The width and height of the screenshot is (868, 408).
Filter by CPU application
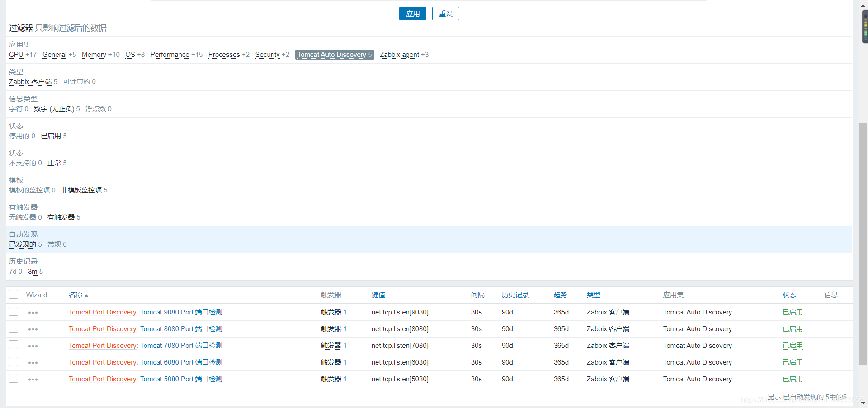[16, 55]
